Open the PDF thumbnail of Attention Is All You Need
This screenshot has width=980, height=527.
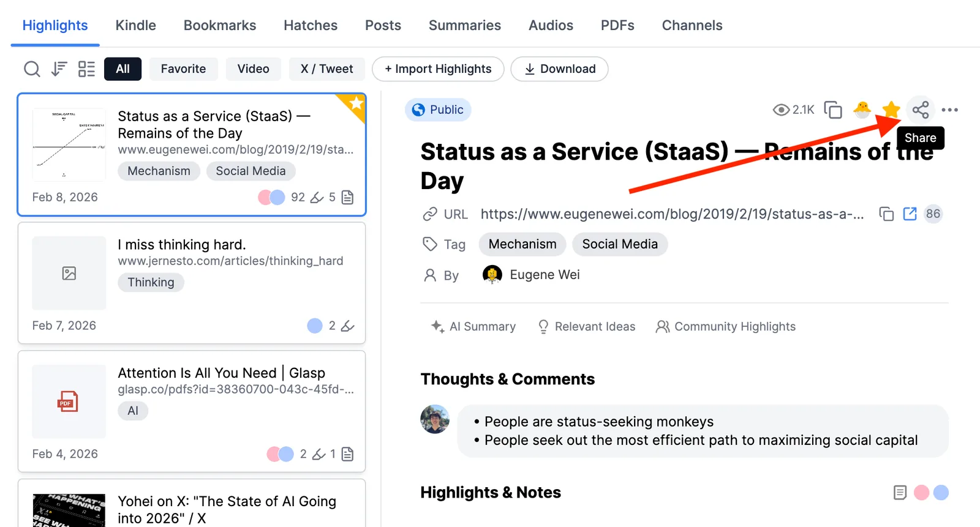pos(69,402)
